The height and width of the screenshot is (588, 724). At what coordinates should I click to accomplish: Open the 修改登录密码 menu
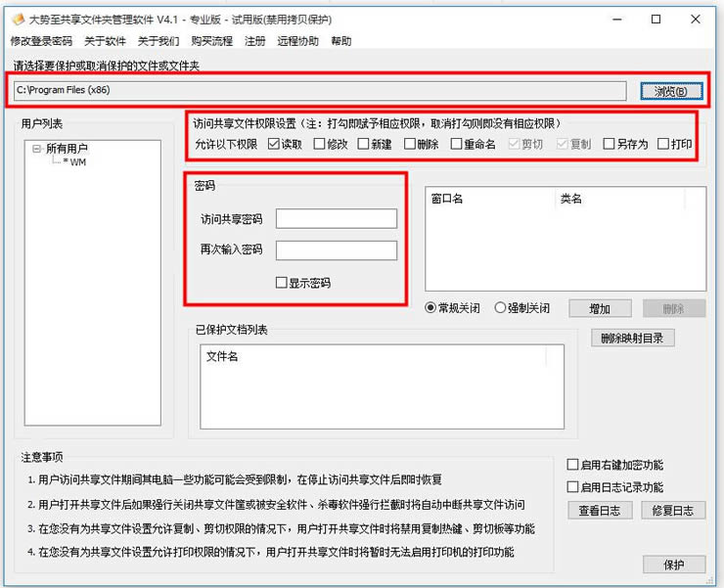(x=41, y=41)
